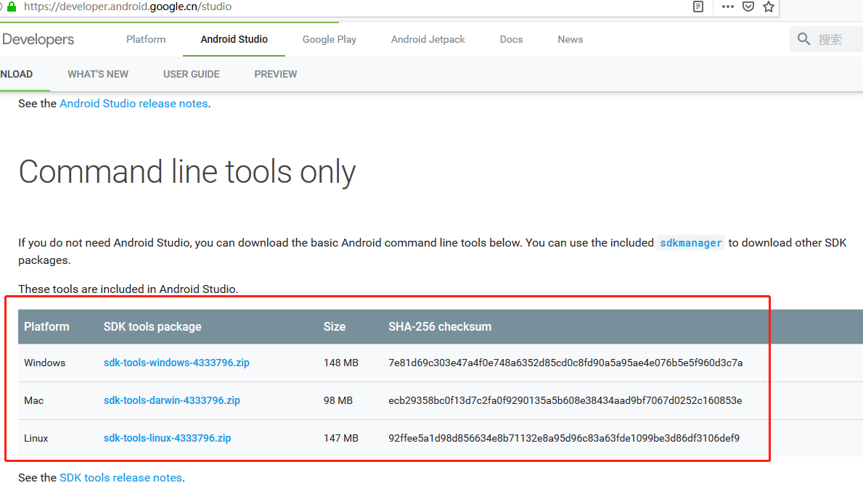This screenshot has height=504, width=863.
Task: Go to Docs tab
Action: 511,40
